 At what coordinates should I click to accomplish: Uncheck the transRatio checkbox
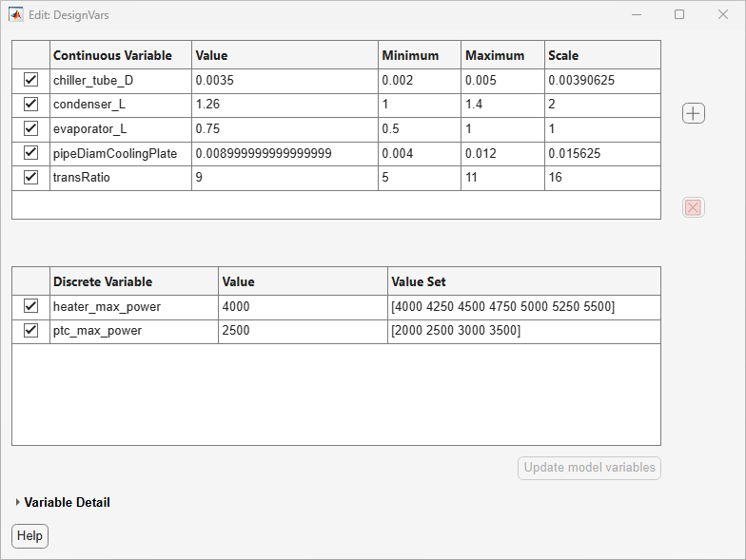point(30,177)
